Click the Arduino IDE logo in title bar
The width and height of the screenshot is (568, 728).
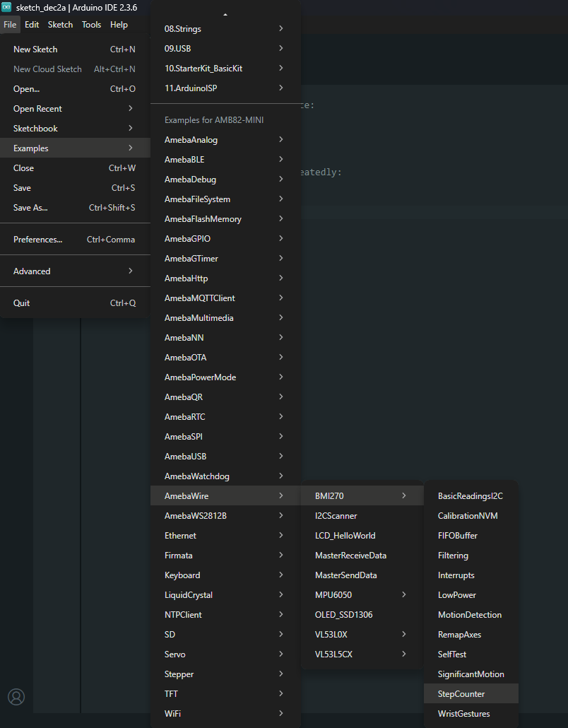(x=6, y=7)
